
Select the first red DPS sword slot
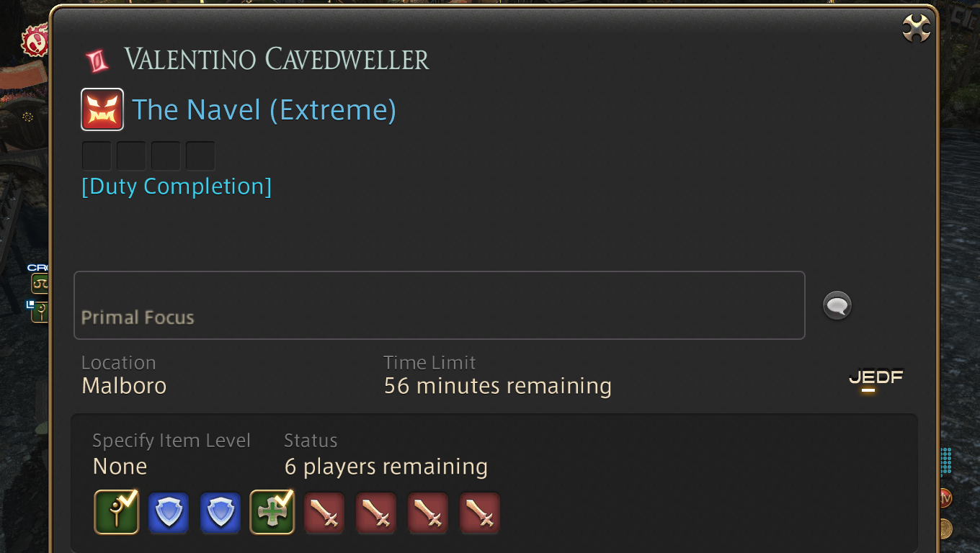pyautogui.click(x=324, y=513)
